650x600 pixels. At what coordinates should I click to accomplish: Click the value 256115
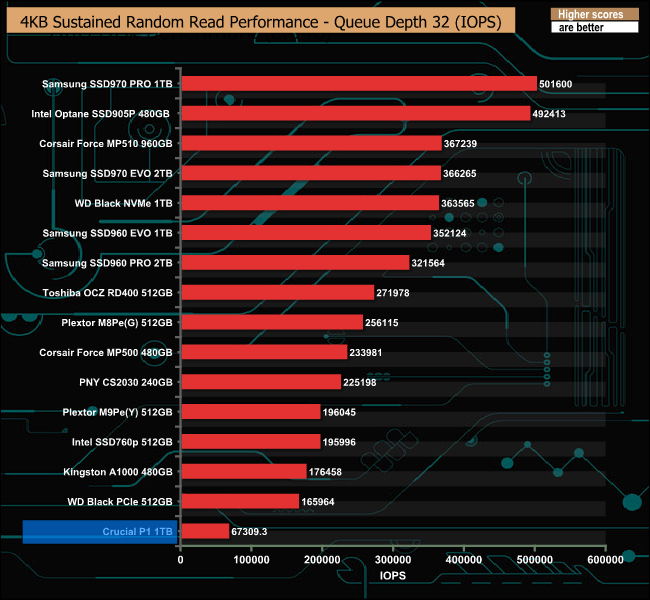pos(381,323)
